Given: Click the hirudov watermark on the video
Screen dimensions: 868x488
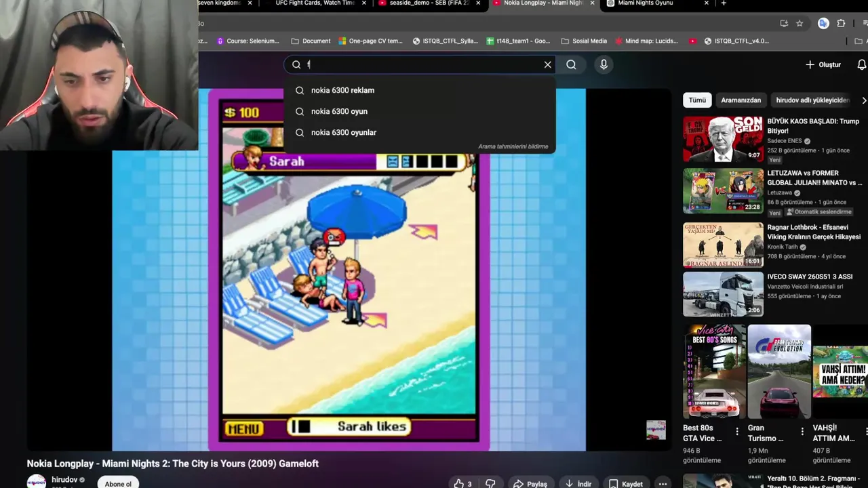Looking at the screenshot, I should pyautogui.click(x=656, y=430).
